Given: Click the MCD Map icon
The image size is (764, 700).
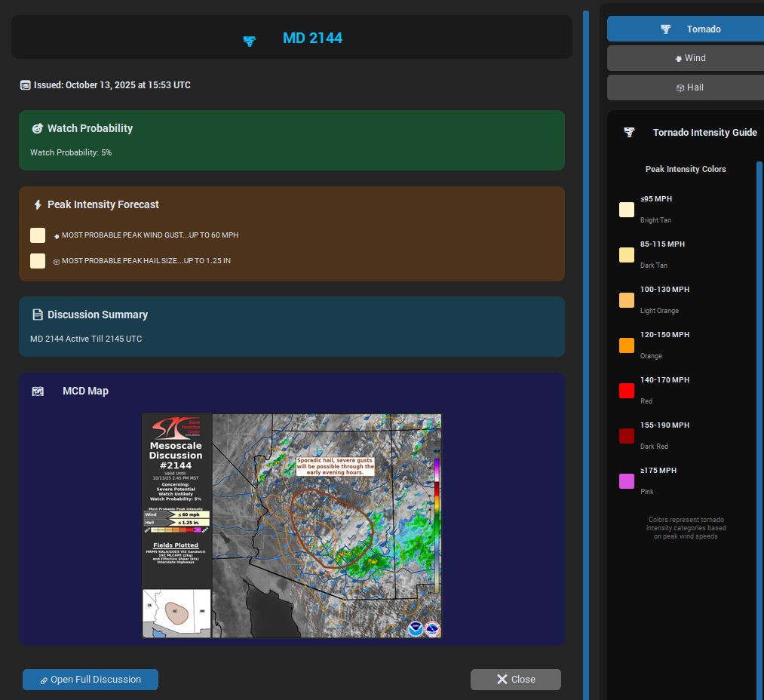Looking at the screenshot, I should [38, 391].
